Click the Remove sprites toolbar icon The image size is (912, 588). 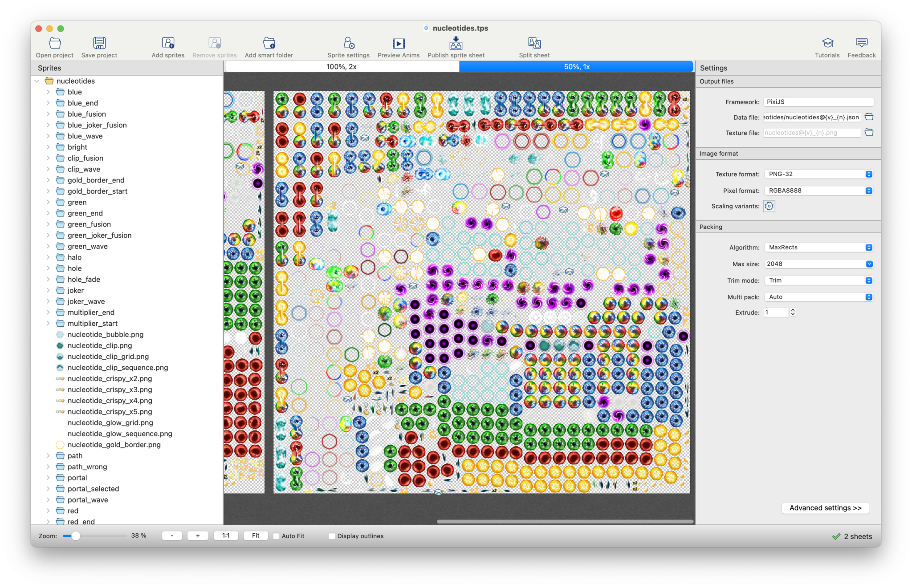pos(214,47)
